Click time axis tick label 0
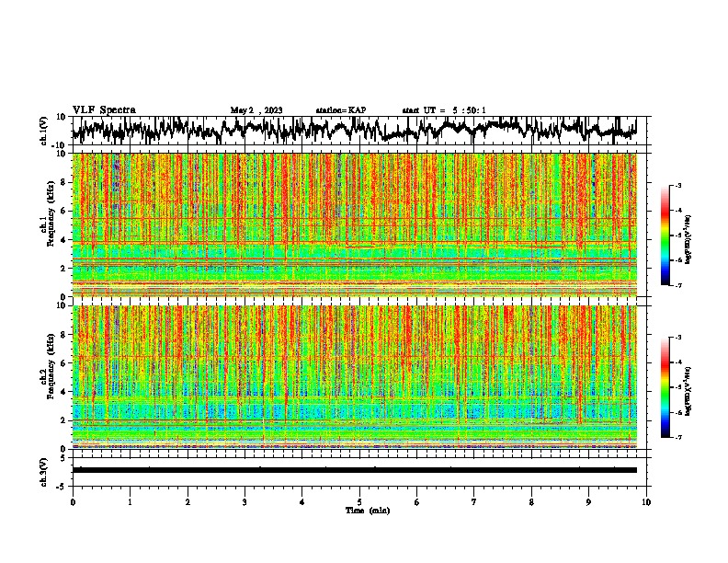728x563 pixels. tap(73, 502)
